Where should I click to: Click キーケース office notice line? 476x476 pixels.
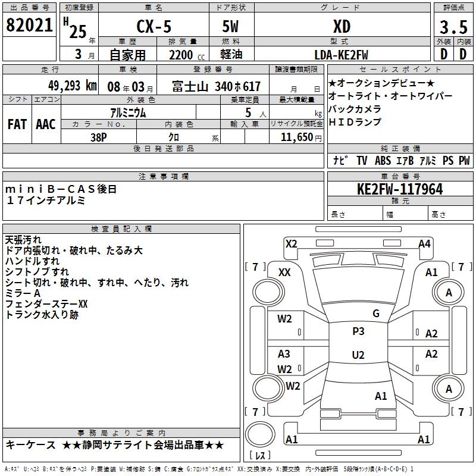[114, 445]
